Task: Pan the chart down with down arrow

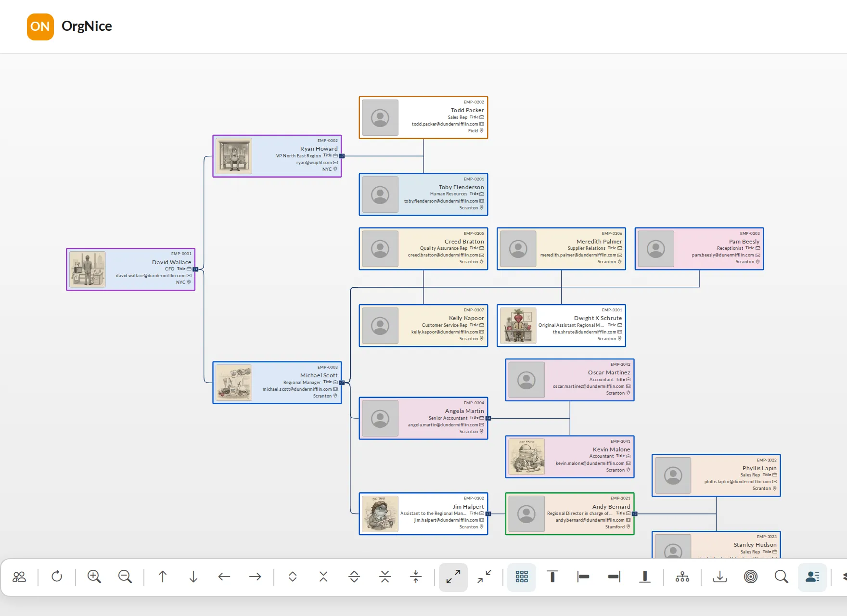Action: point(193,577)
